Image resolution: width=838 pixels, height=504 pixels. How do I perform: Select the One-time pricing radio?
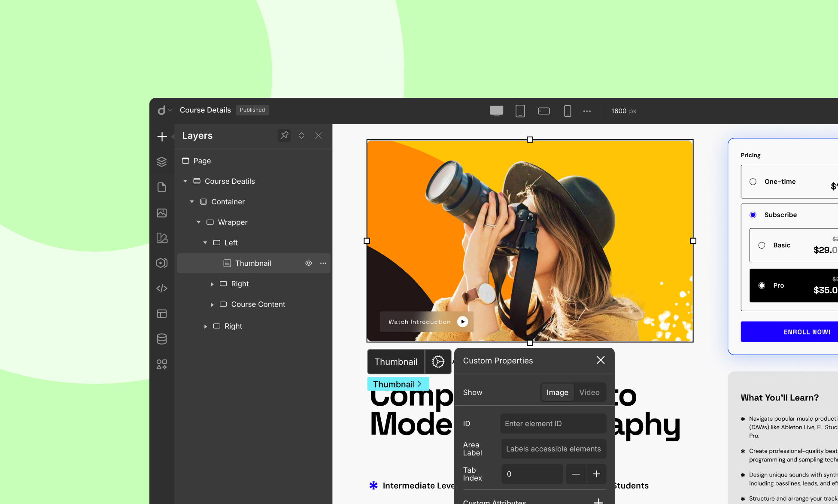click(x=753, y=182)
